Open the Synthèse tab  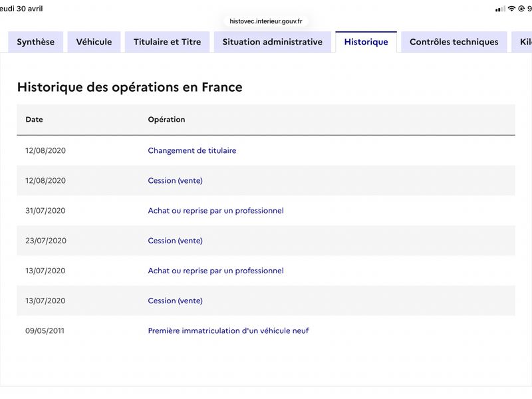[36, 42]
